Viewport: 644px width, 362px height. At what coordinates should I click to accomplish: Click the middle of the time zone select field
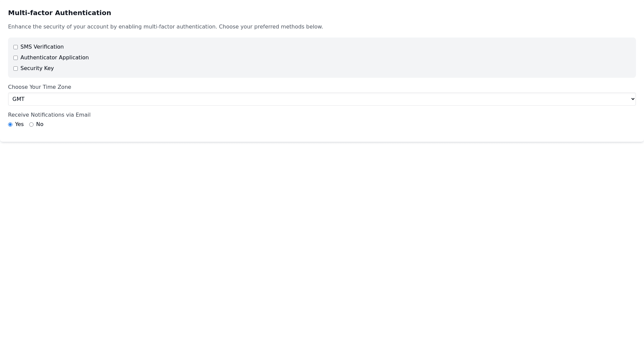coord(322,99)
